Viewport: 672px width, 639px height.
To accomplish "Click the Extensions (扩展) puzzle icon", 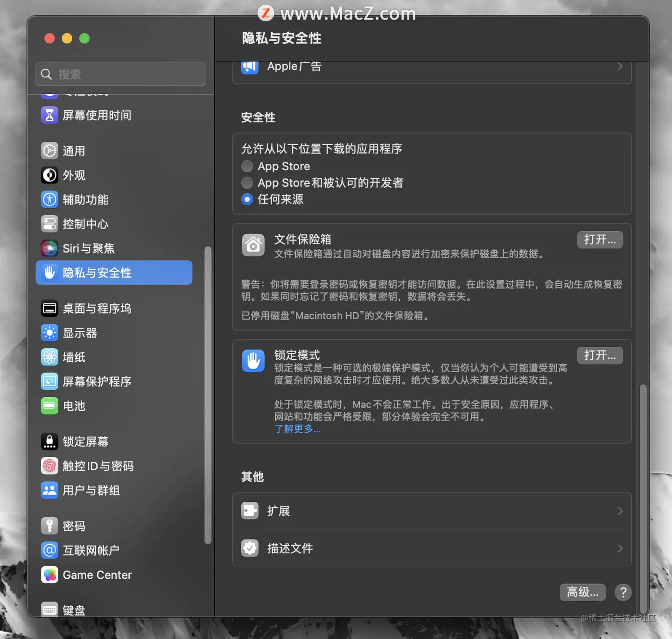I will click(250, 511).
